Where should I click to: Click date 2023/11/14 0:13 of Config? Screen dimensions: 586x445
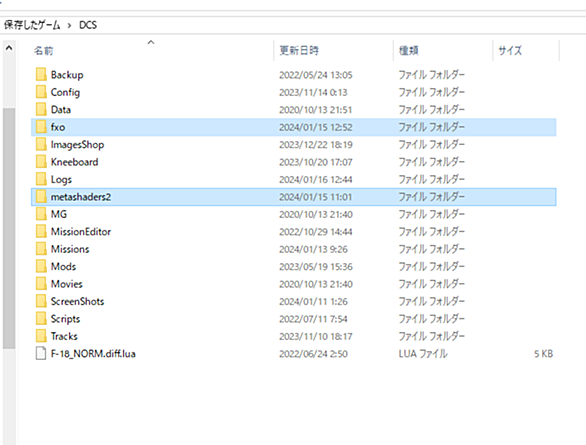pos(313,92)
